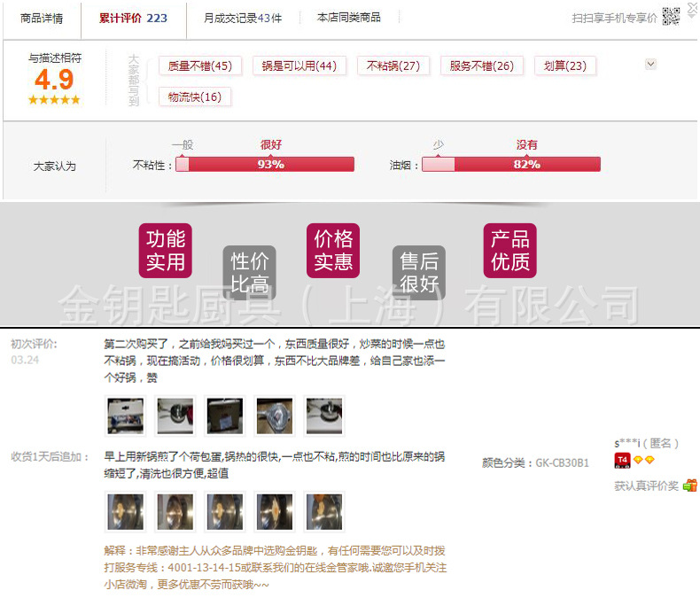Expand review tags with the chevron dropdown

650,65
